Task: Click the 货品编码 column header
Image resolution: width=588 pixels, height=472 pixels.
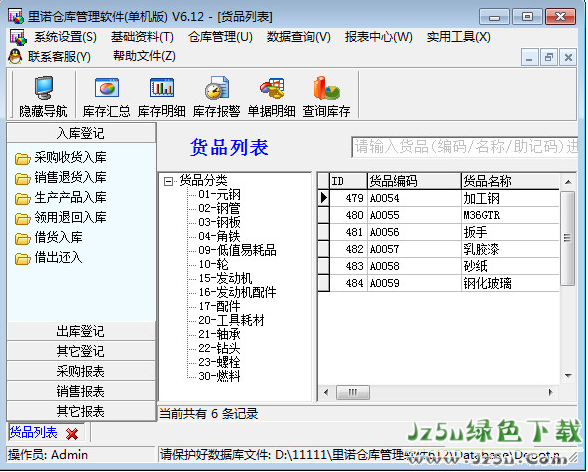Action: (414, 181)
